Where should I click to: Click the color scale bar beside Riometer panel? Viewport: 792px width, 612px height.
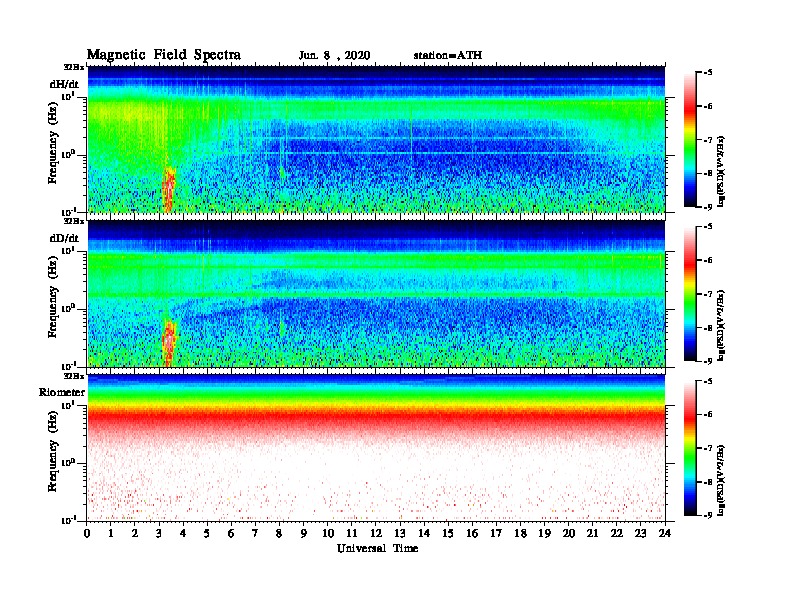tap(690, 448)
